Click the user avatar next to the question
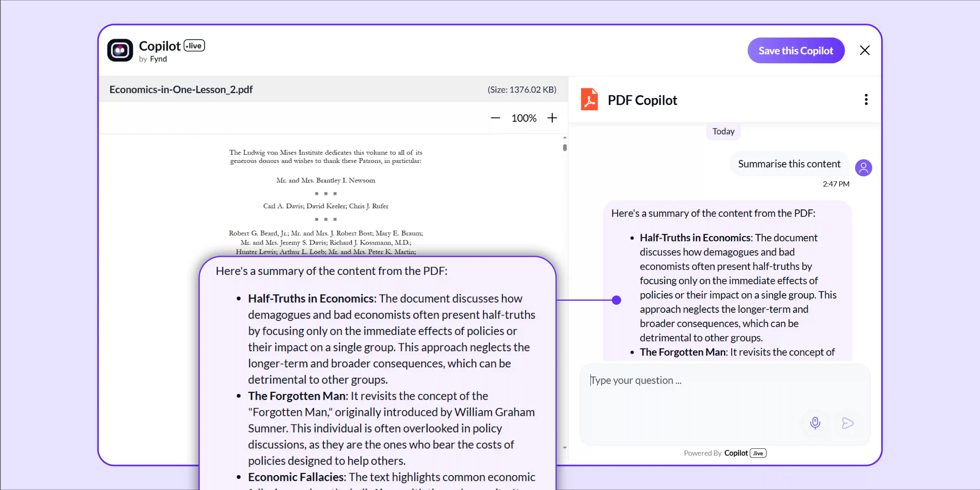Screen dimensions: 980x490 point(864,167)
